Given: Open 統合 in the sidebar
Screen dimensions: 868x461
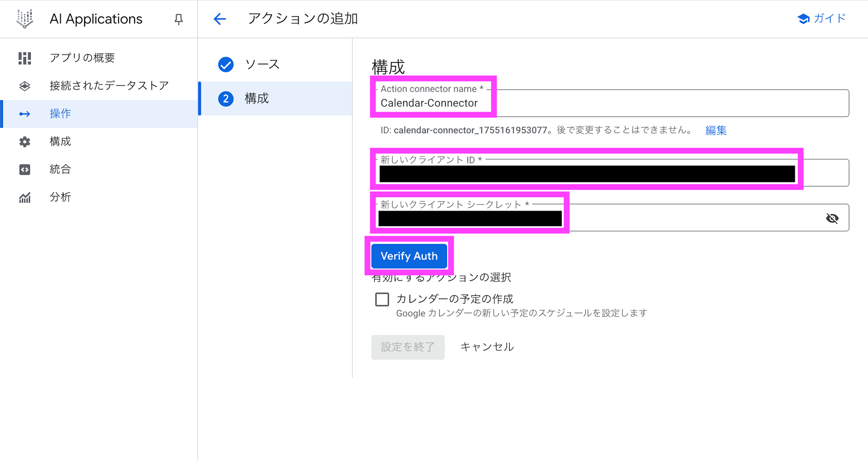Looking at the screenshot, I should pos(99,170).
